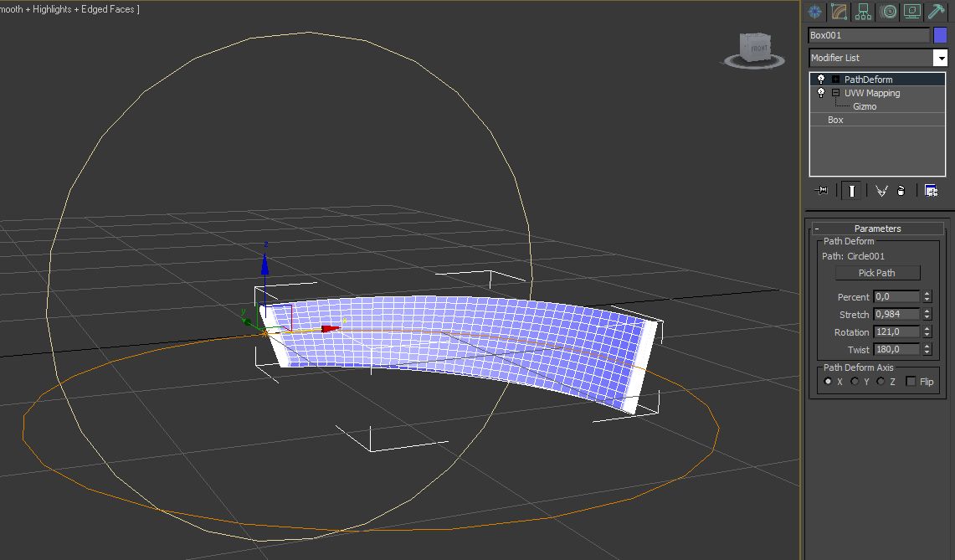Open the Utilities hammer panel tab
The width and height of the screenshot is (955, 560).
coord(936,12)
